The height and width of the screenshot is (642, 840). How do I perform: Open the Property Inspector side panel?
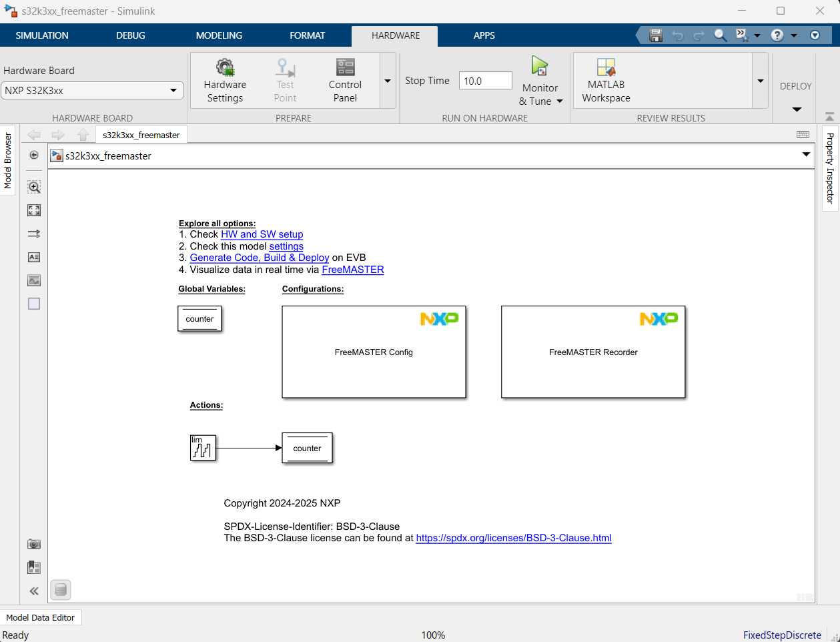[x=830, y=168]
